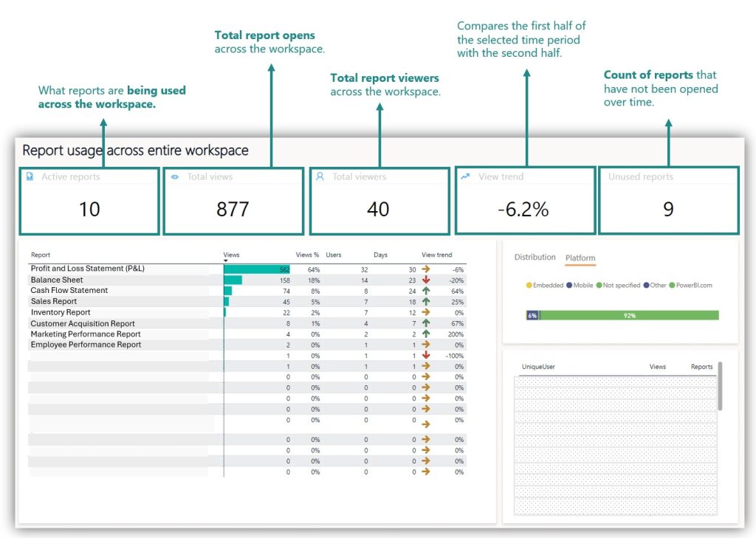
Task: Click the orange arrow beside Profit and Loss Statement
Action: pyautogui.click(x=427, y=269)
